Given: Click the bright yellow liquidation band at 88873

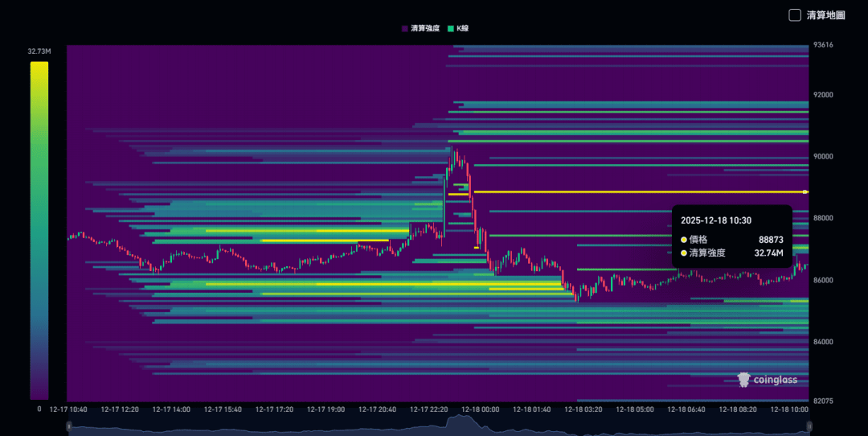Looking at the screenshot, I should click(x=641, y=192).
